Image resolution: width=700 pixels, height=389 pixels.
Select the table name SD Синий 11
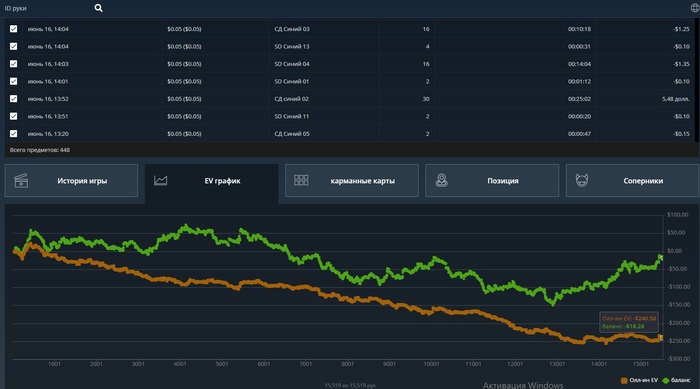pos(292,116)
